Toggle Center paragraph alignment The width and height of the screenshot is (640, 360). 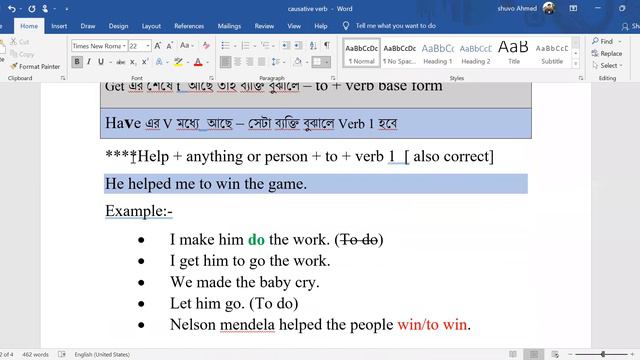[238, 62]
